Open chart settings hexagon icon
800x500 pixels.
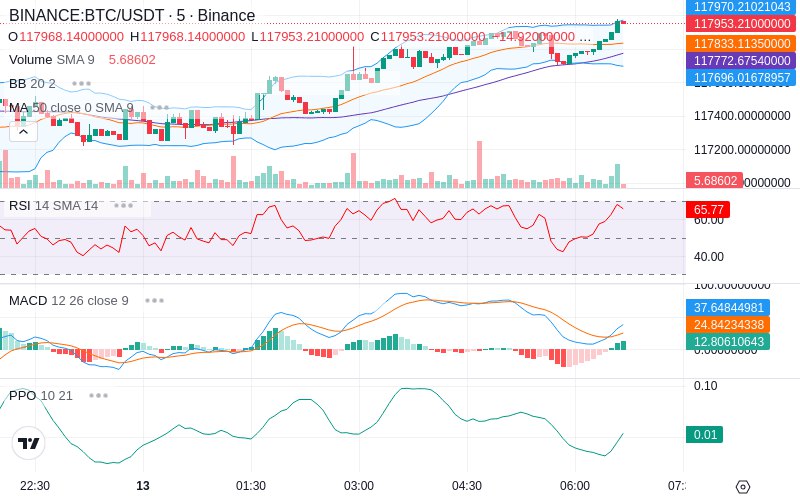point(743,487)
